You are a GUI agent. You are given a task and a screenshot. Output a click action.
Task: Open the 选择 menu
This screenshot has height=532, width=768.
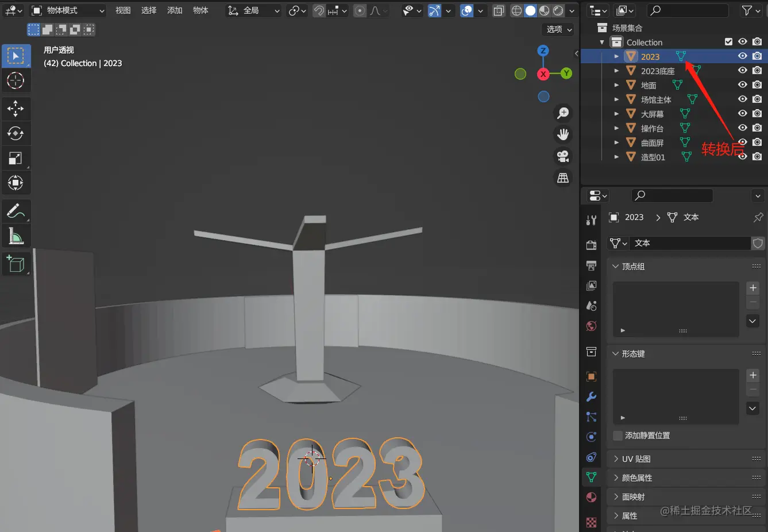point(149,10)
